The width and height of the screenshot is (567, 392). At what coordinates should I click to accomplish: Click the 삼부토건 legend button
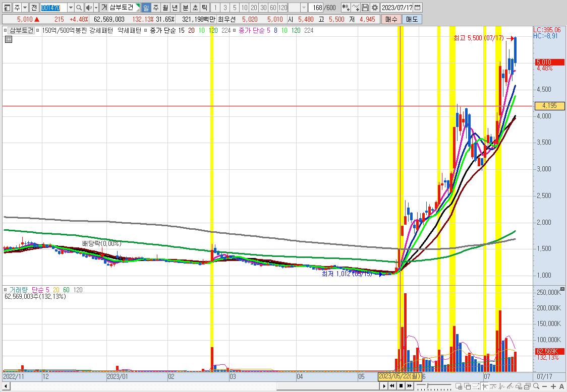[x=21, y=30]
